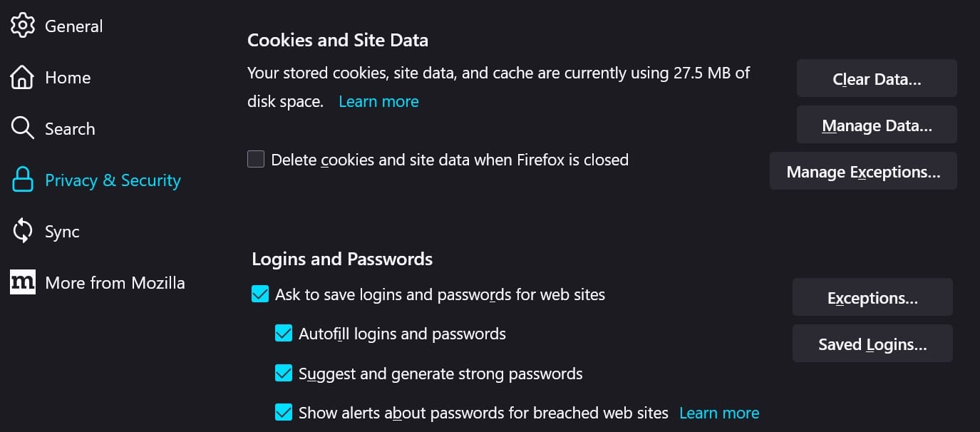Enable deleting cookies when Firefox is closed

tap(255, 159)
